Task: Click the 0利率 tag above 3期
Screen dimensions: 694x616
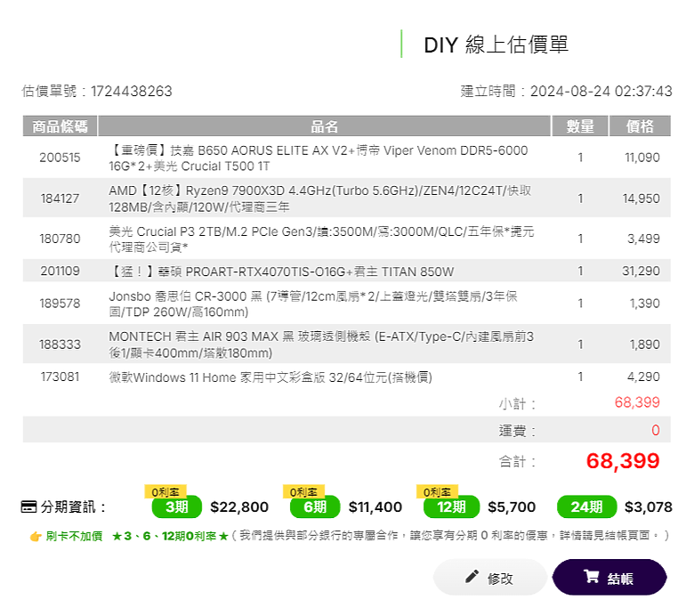Action: [x=165, y=491]
